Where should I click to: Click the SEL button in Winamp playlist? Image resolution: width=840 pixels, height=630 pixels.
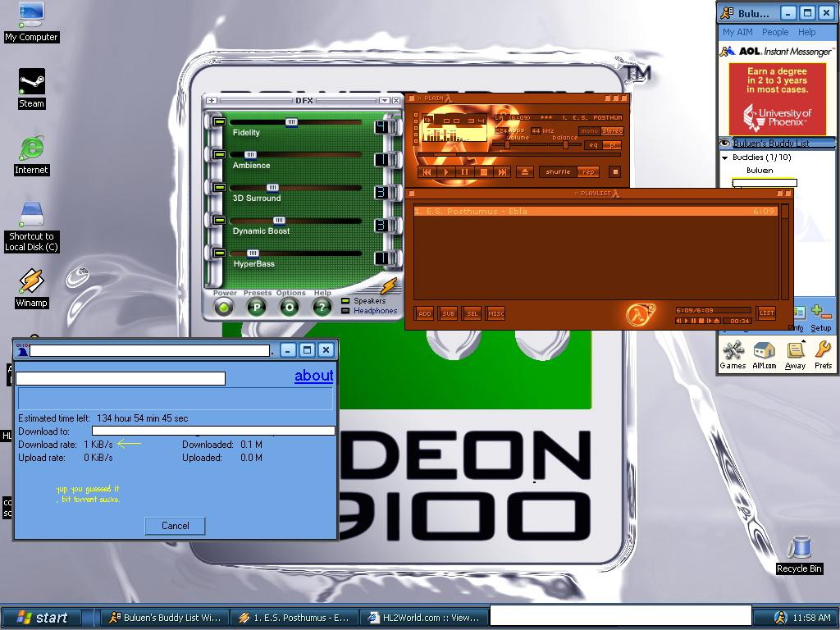click(472, 313)
